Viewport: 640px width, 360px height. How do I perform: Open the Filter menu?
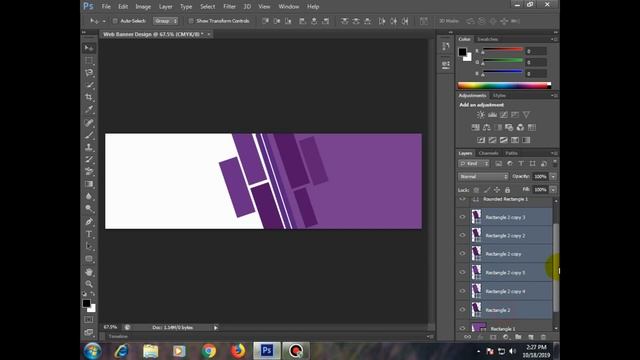[x=229, y=7]
